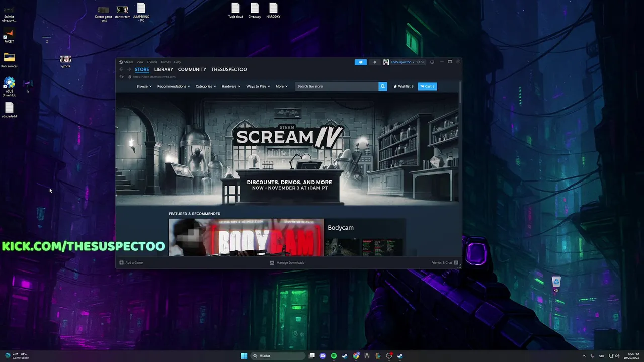Open the Help menu
Screen dimensions: 644x362
[177, 62]
